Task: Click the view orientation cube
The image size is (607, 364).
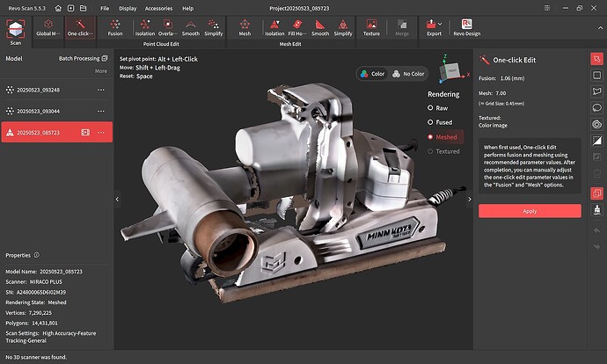Action: pos(451,71)
